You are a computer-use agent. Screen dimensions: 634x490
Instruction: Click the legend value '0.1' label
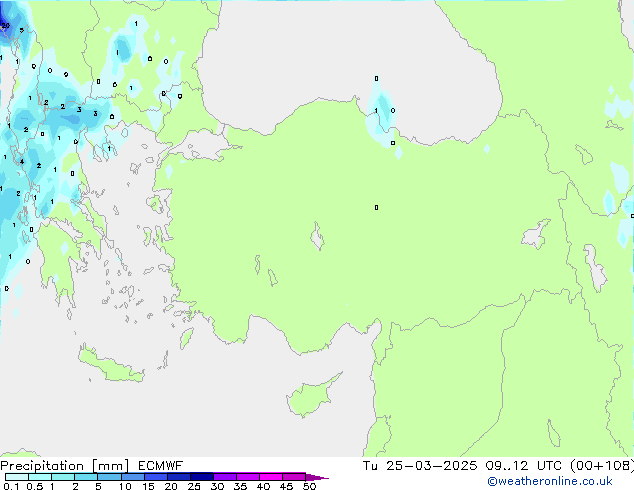(11, 486)
